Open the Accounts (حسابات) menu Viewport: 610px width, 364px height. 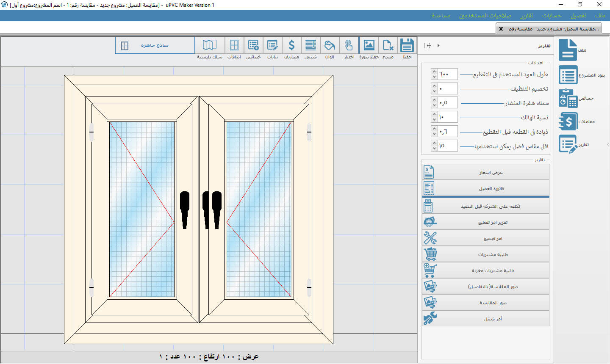click(x=552, y=16)
